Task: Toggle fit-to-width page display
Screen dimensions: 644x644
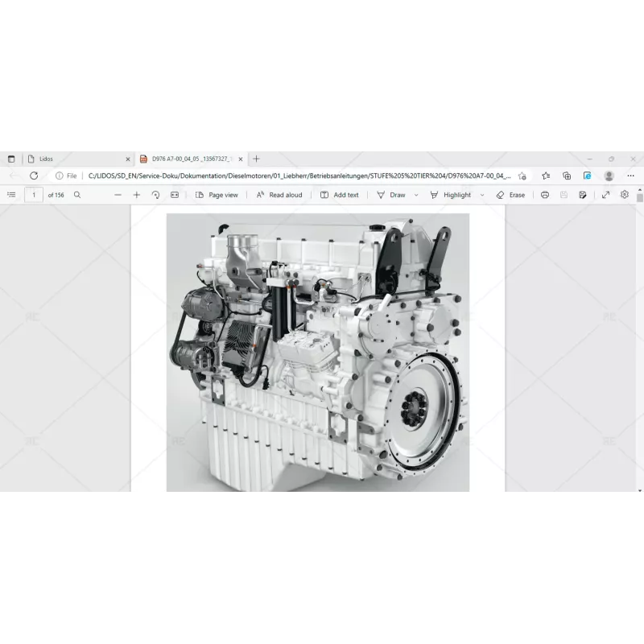Action: click(x=175, y=194)
